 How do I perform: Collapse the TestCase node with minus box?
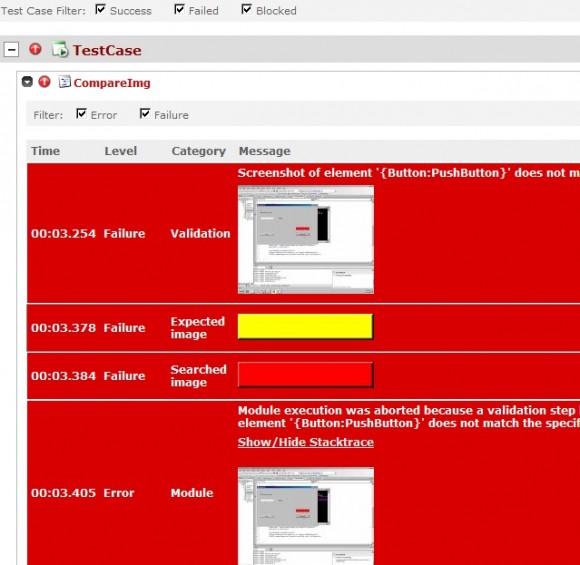[x=11, y=50]
